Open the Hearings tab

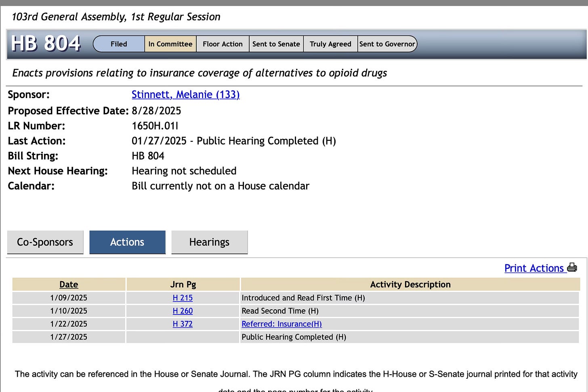tap(209, 242)
